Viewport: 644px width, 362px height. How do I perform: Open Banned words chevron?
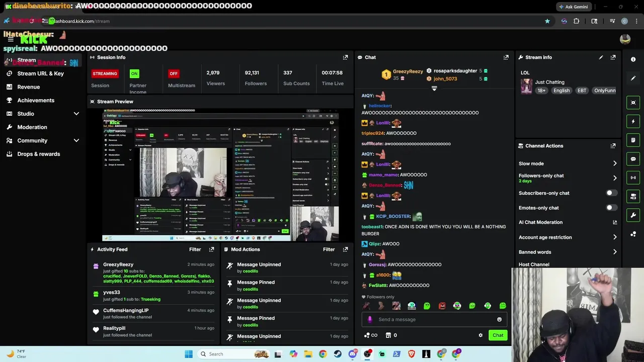coord(614,252)
